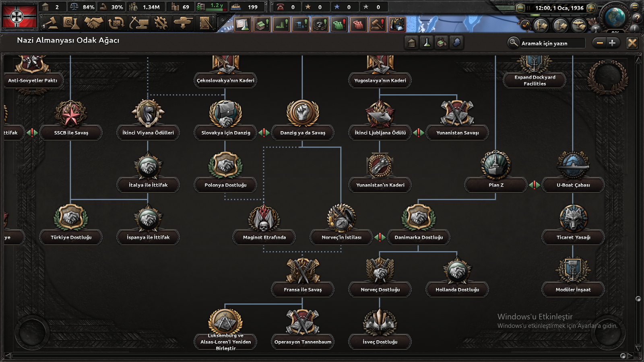Click the magnifying glass search icon

pyautogui.click(x=513, y=42)
